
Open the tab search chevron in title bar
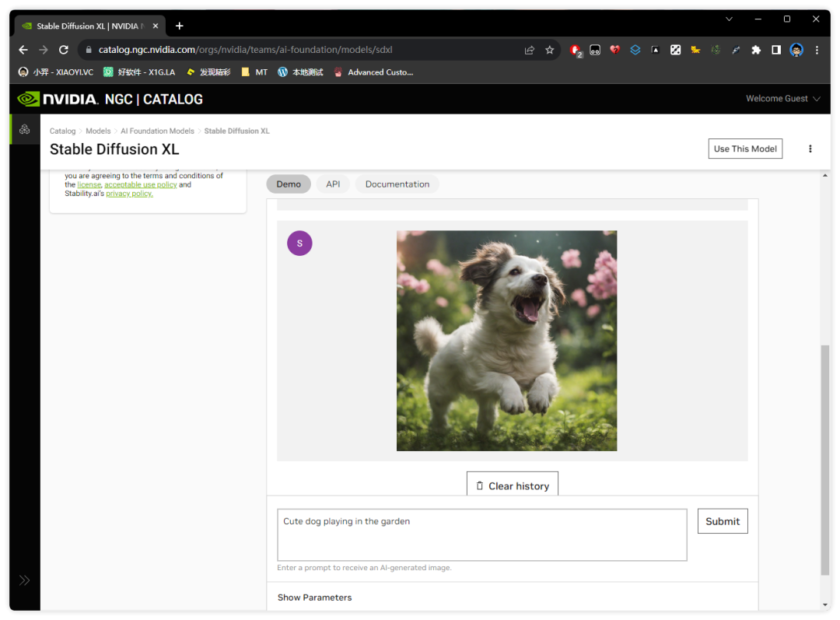tap(729, 19)
